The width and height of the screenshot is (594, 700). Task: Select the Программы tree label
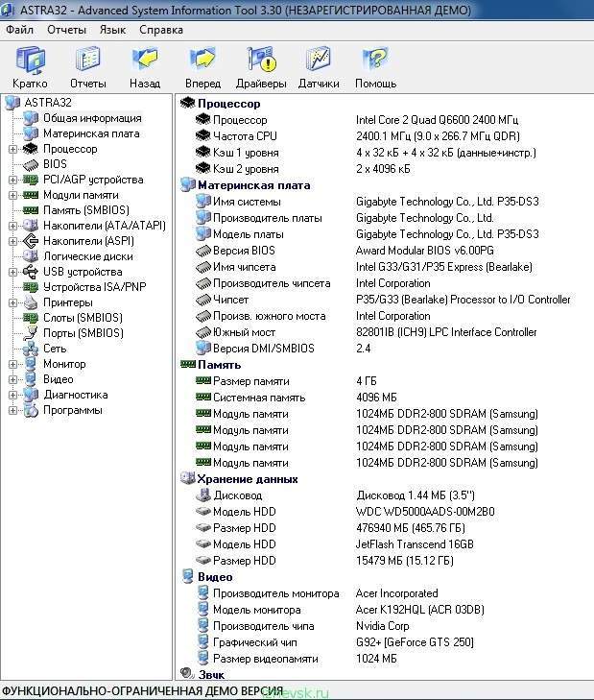coord(73,410)
